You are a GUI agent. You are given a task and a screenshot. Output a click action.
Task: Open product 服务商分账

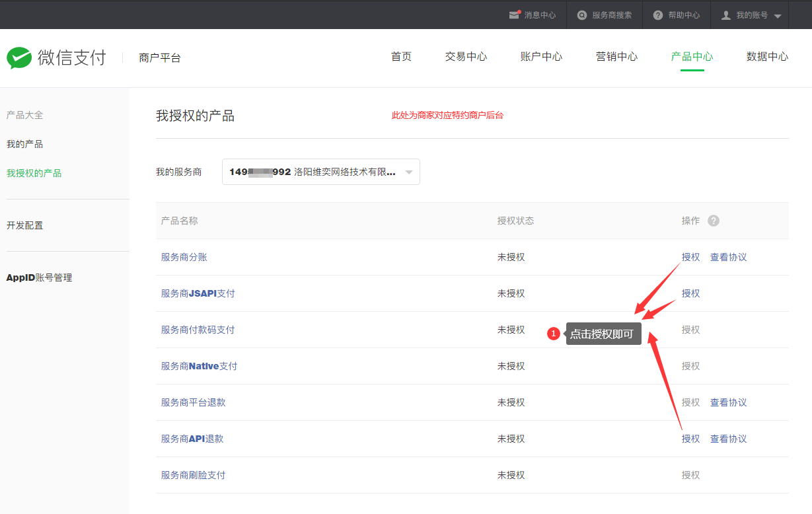coord(184,257)
